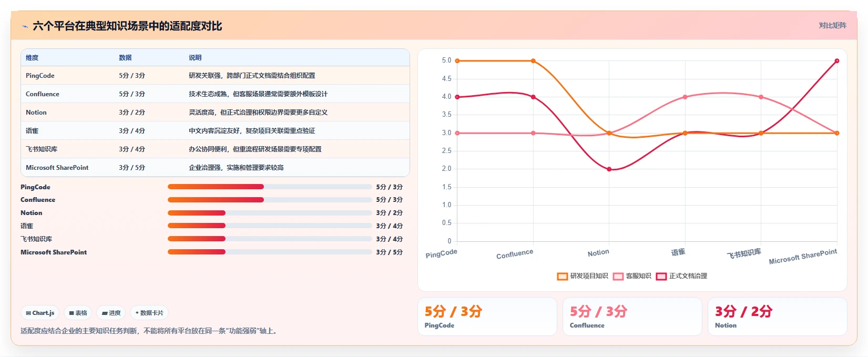Screen dimensions: 868x357
Task: Click the description 办公协同便利，但重流程研发场景需要专项配置
Action: [255, 149]
